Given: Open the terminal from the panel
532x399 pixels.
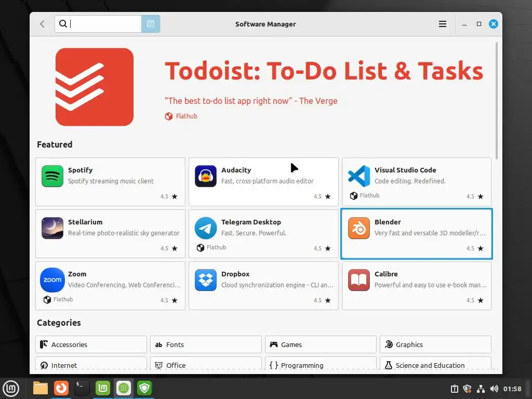Looking at the screenshot, I should (x=82, y=388).
